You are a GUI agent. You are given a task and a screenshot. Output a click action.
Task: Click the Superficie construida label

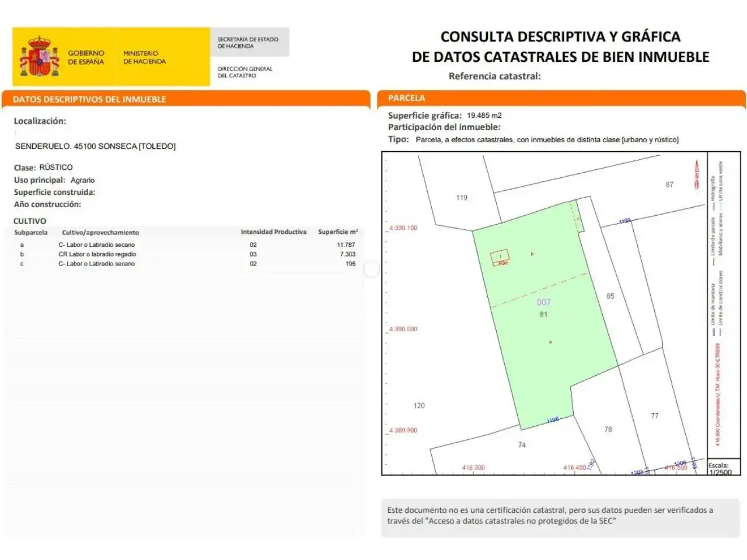tap(54, 192)
